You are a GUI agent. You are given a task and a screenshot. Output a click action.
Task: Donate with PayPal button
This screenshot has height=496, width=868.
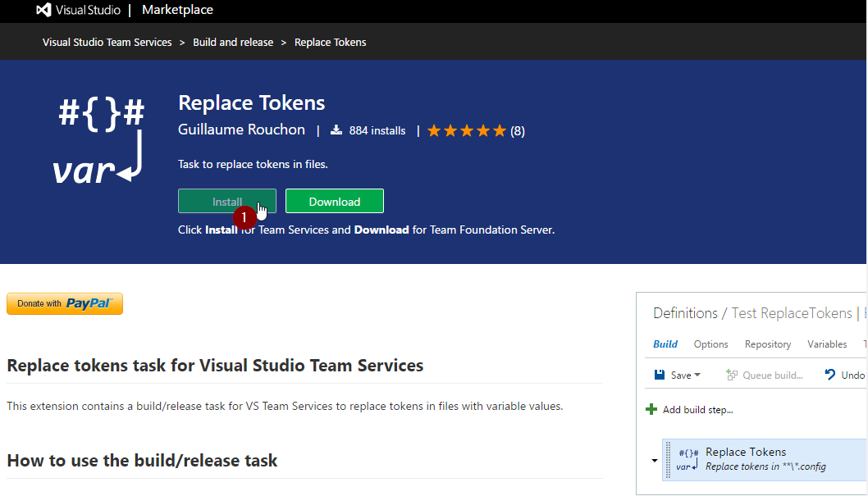point(65,303)
